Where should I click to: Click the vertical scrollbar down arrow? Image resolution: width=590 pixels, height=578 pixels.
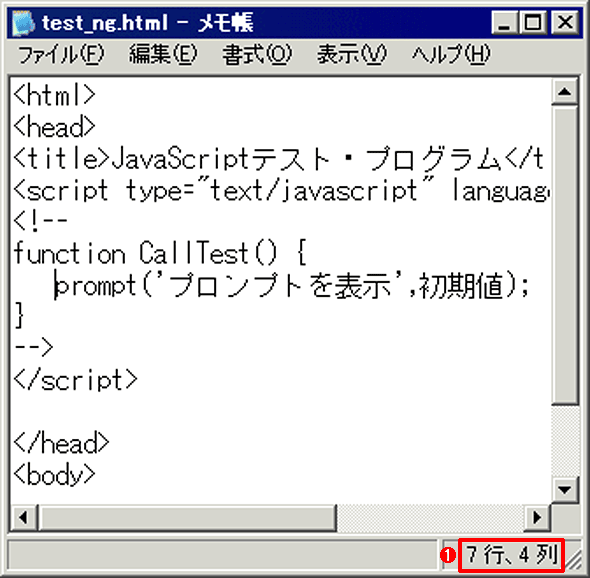click(x=564, y=490)
